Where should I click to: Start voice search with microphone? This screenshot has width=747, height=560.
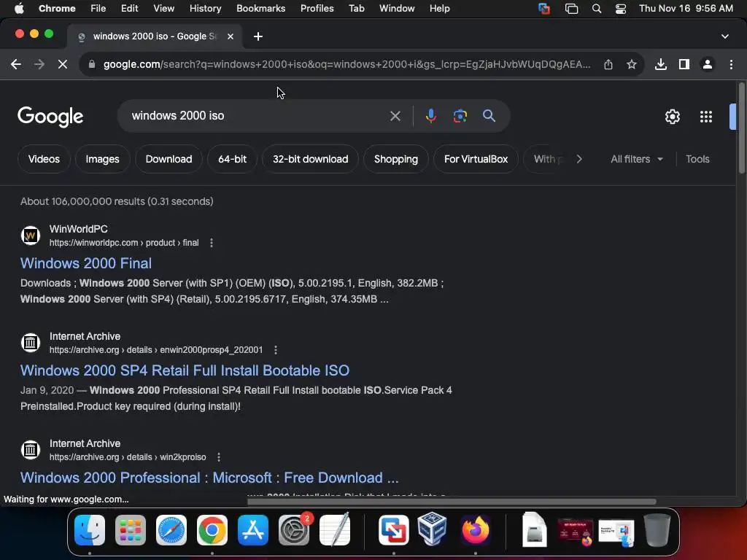click(x=430, y=116)
